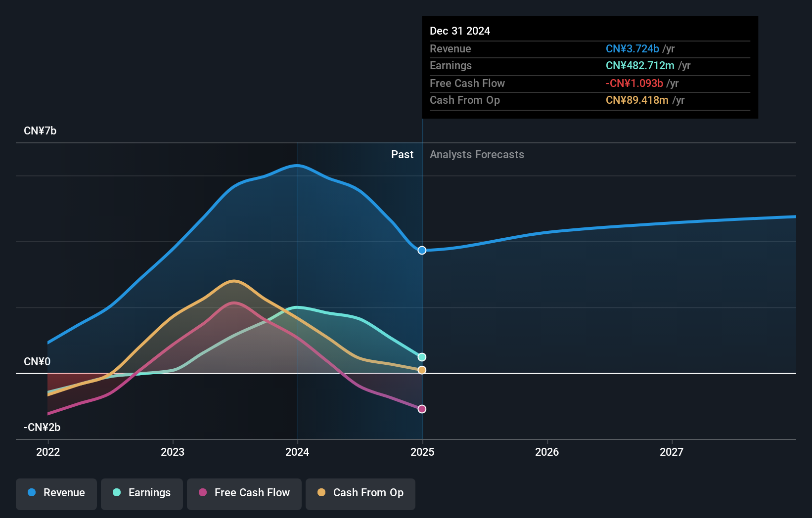Click the orange Cash From Op legend dot
812x518 pixels.
pos(321,492)
